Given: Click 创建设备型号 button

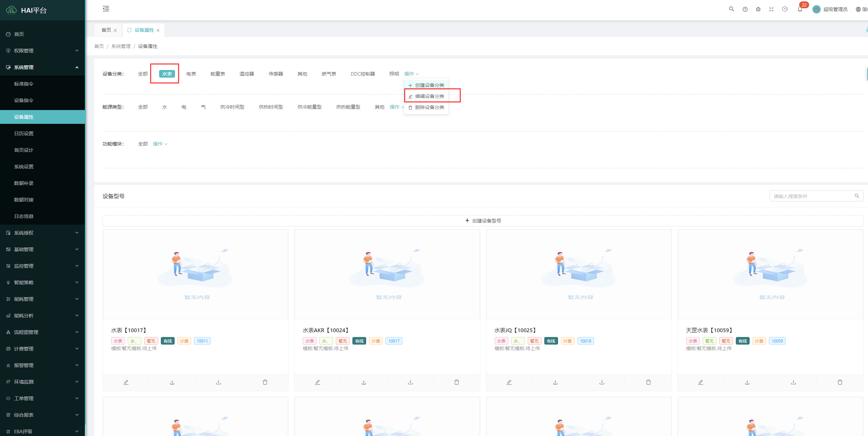Looking at the screenshot, I should (483, 221).
